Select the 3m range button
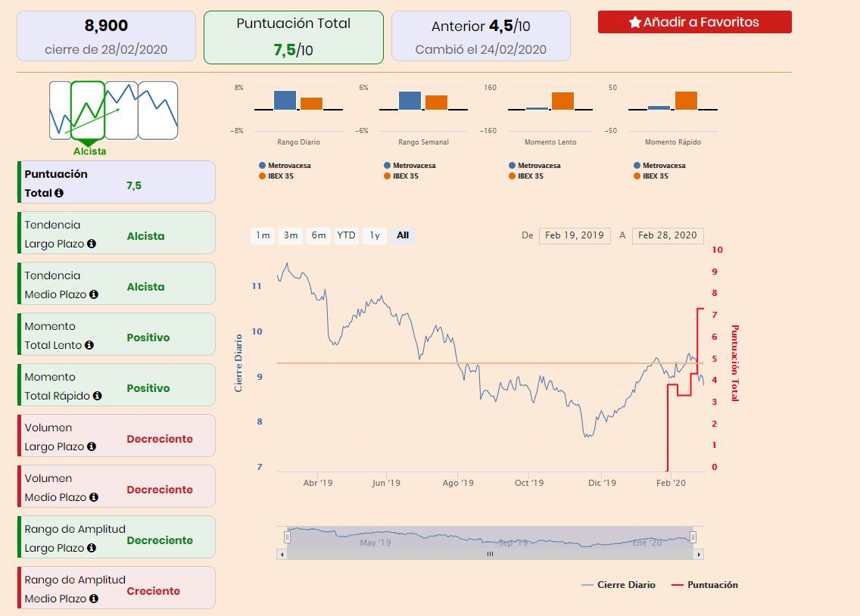The image size is (860, 616). click(291, 235)
